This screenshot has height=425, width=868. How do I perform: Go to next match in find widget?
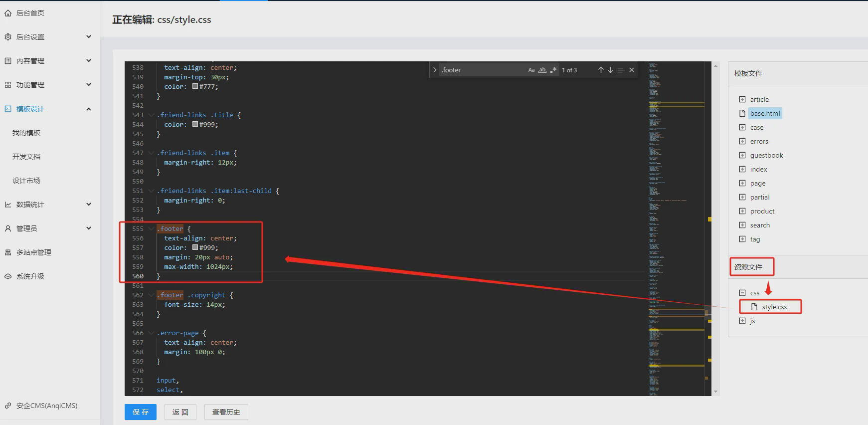[610, 70]
